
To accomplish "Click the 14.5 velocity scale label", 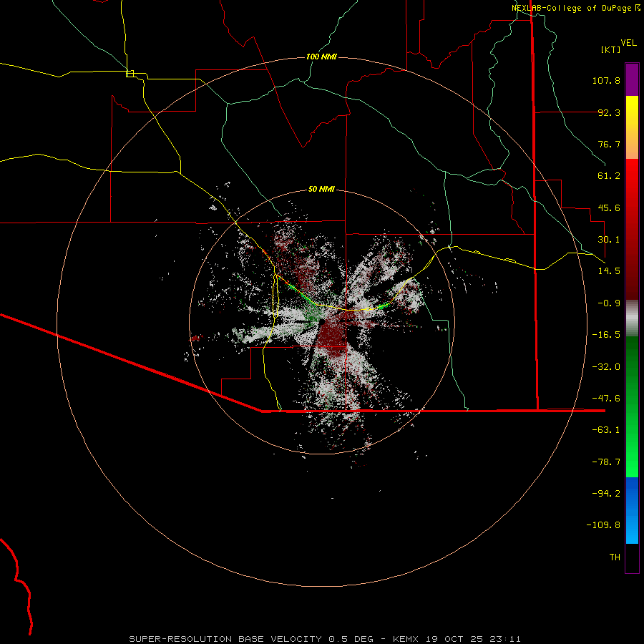I will click(x=609, y=271).
